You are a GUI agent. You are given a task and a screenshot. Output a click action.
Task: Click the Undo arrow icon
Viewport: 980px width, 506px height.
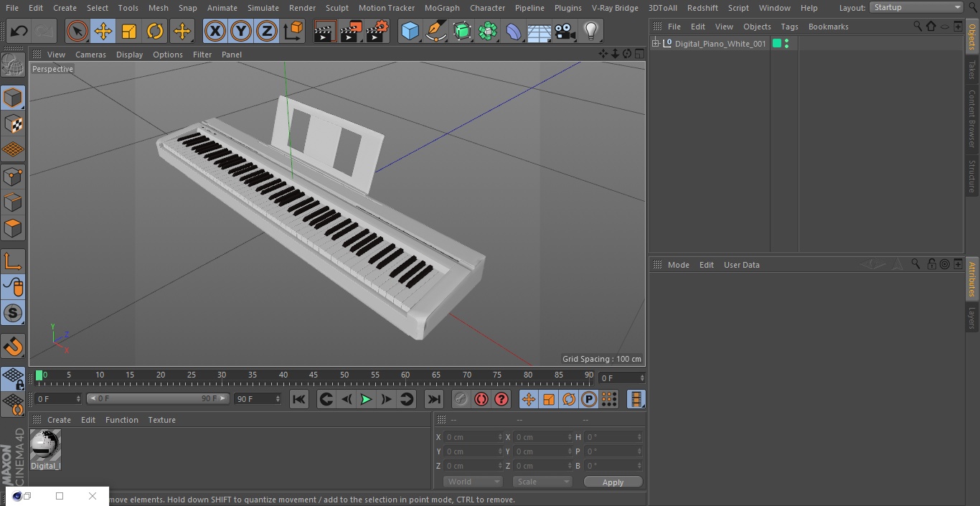19,32
